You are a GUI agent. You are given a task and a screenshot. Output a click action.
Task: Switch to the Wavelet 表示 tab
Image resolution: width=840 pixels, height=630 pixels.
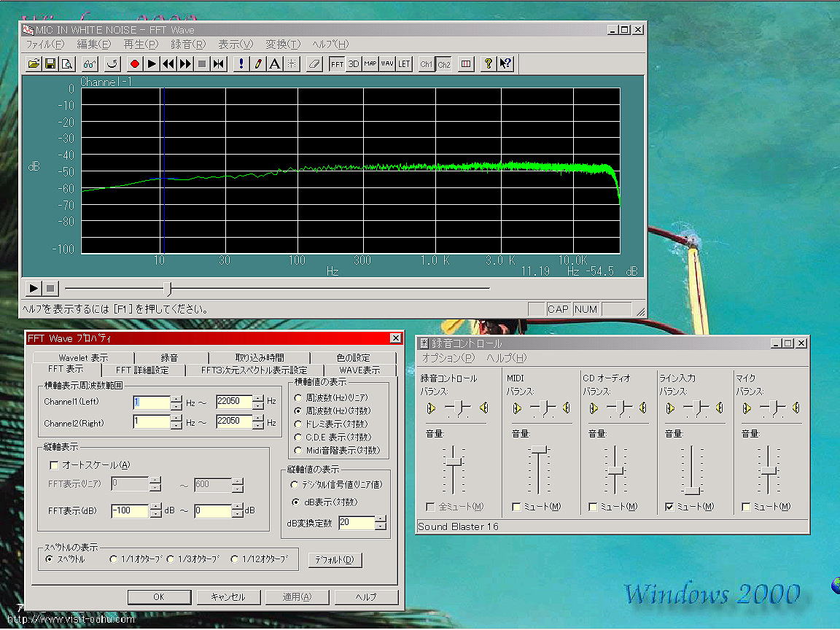tap(83, 357)
